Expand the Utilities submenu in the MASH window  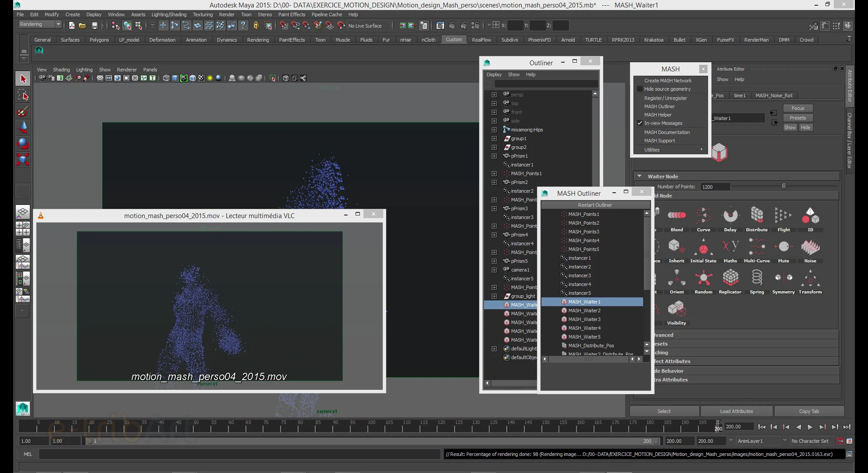coord(652,149)
